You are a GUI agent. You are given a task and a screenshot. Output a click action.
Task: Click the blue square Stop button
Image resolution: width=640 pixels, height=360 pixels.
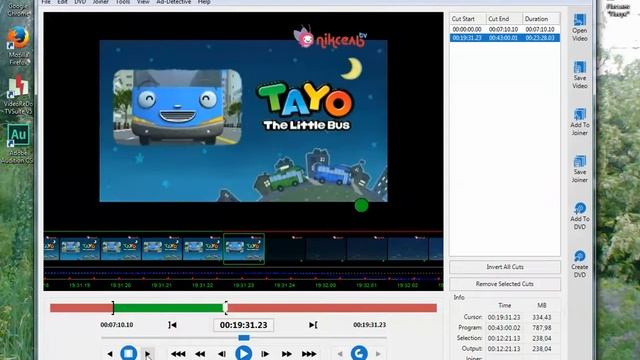pyautogui.click(x=129, y=353)
